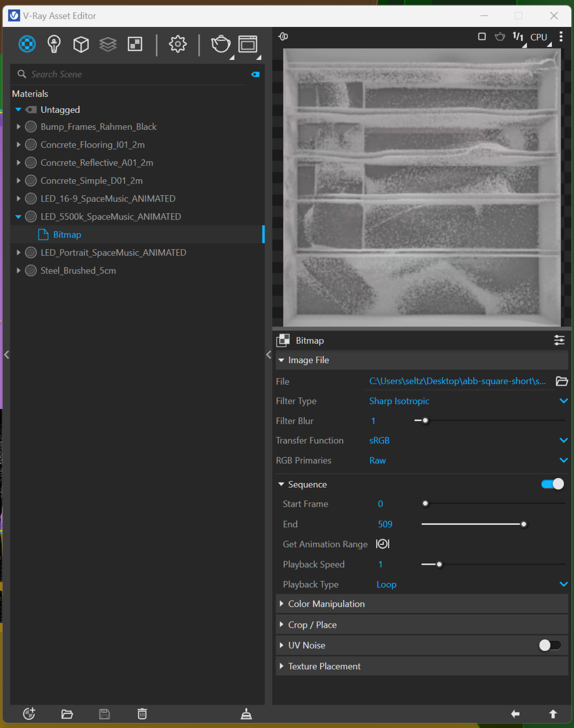This screenshot has height=728, width=574.
Task: Collapse left panel with edge chevron
Action: tap(7, 355)
